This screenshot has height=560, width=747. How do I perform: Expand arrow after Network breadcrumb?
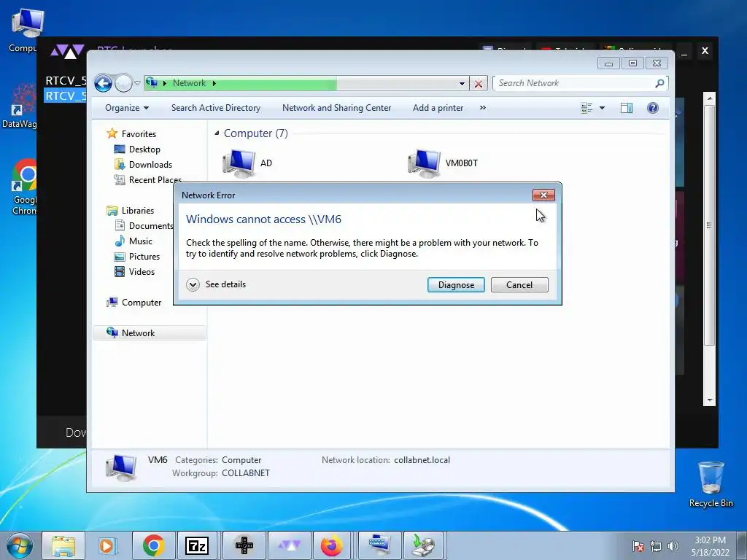point(214,83)
